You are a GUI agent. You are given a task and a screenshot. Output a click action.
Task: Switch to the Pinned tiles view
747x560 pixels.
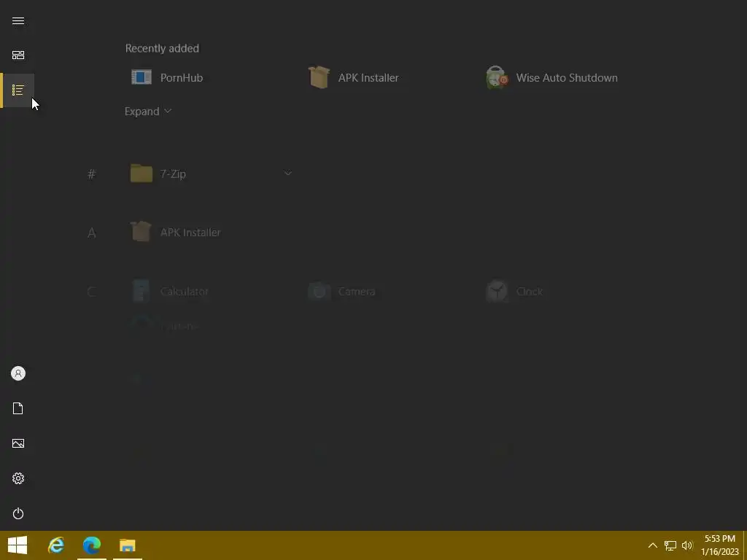[18, 55]
